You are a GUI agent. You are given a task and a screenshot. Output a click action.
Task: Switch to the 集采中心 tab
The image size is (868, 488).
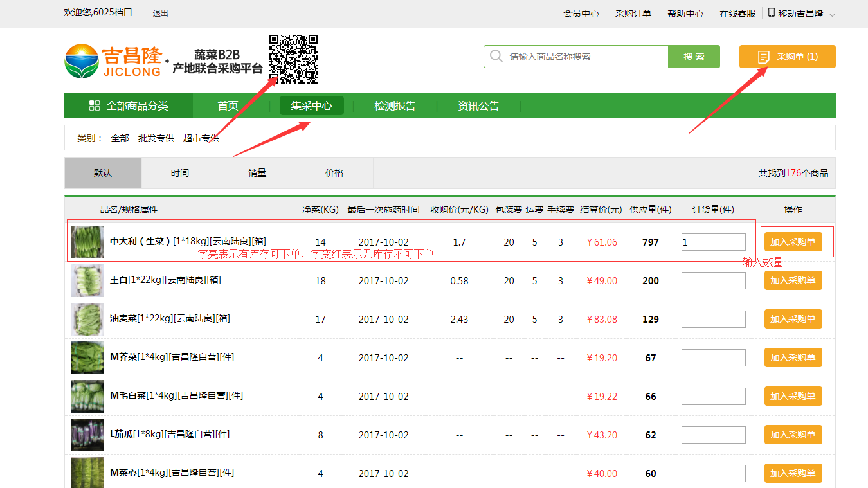point(311,106)
